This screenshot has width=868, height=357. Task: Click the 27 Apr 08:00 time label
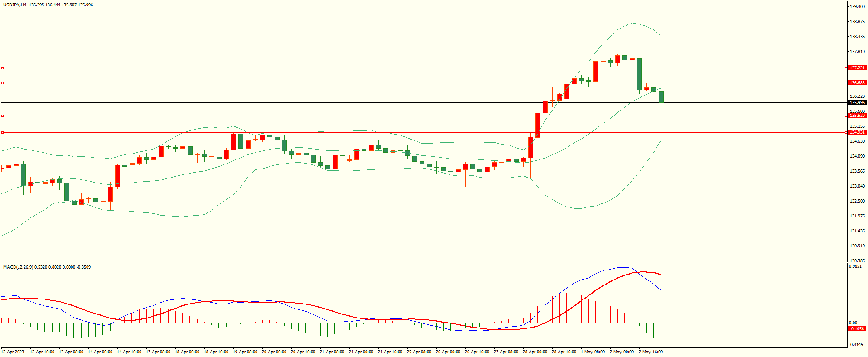click(x=506, y=352)
